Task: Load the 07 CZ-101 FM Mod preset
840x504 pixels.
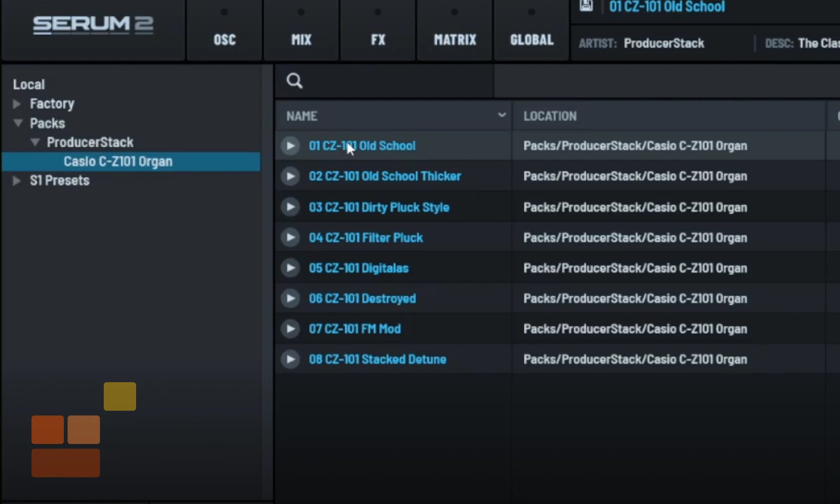Action: [354, 329]
